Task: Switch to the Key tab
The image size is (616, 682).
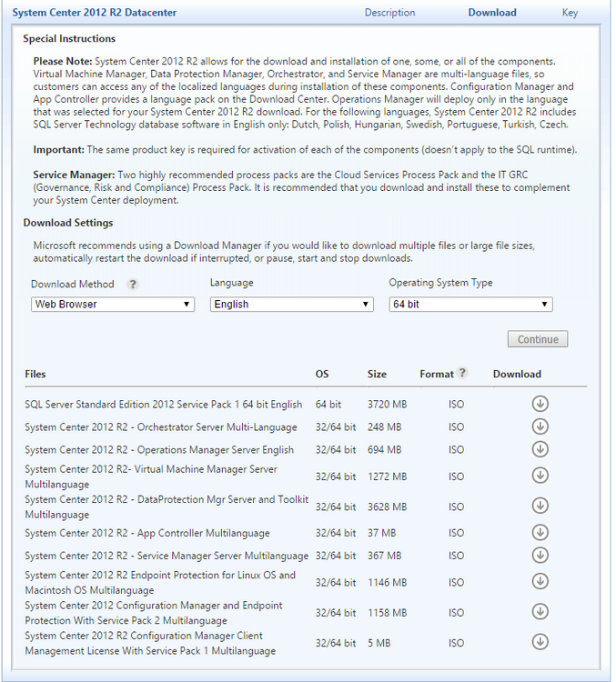Action: click(570, 13)
